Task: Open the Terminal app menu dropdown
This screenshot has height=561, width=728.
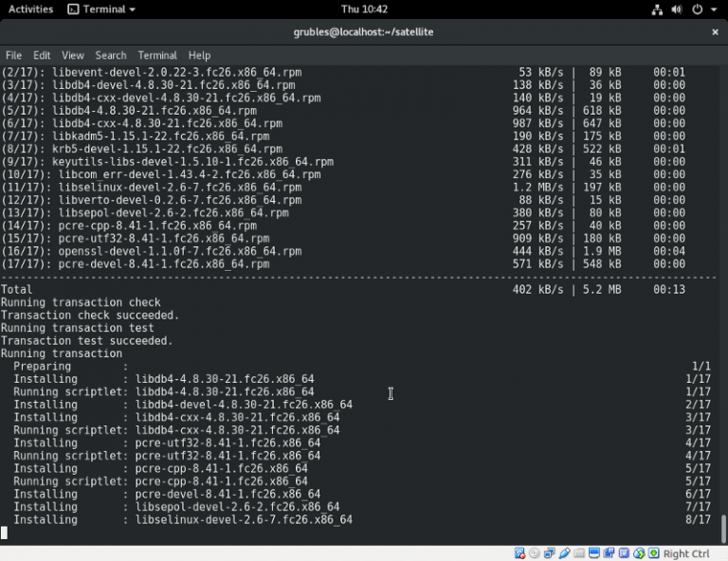Action: (101, 9)
